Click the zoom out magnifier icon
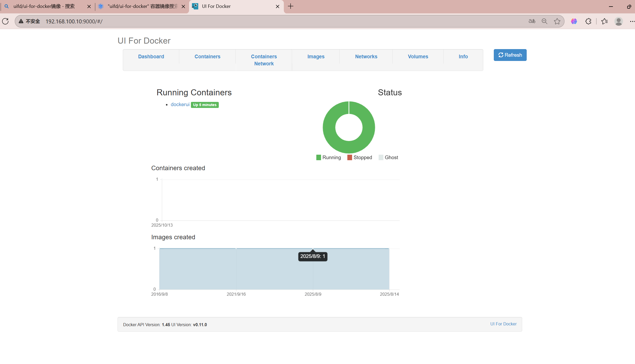 (545, 21)
